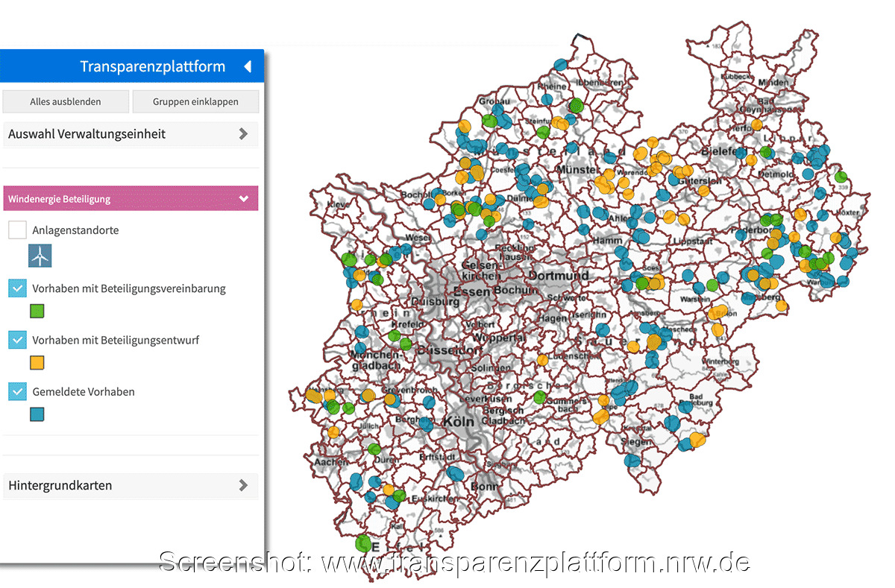Select the wind turbine Anlagenstandorte icon
The image size is (895, 588).
pyautogui.click(x=40, y=255)
